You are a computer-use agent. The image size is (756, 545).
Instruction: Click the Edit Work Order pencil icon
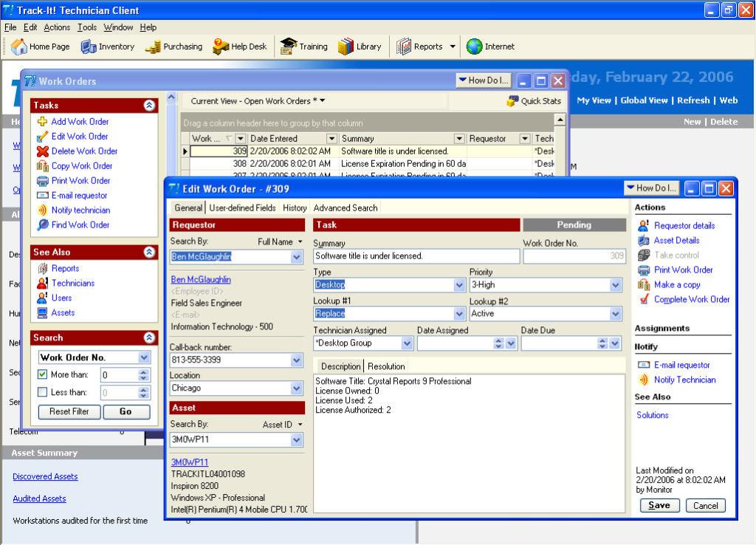(x=42, y=137)
